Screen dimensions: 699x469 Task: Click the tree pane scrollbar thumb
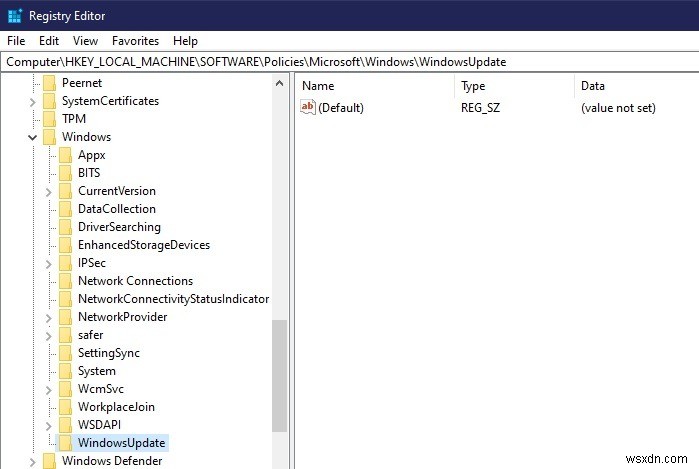280,376
